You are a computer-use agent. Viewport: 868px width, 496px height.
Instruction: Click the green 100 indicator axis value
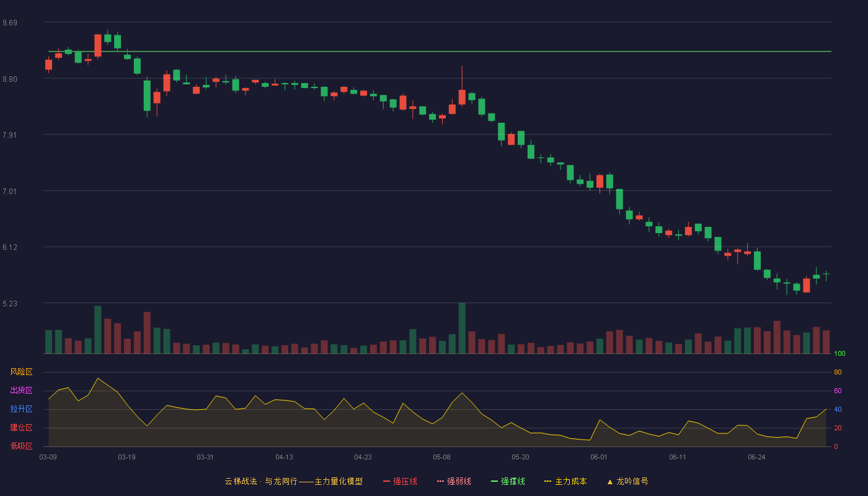point(839,353)
